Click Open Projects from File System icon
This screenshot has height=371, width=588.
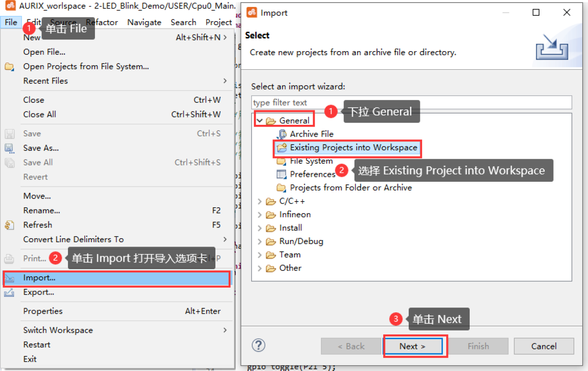pyautogui.click(x=9, y=67)
